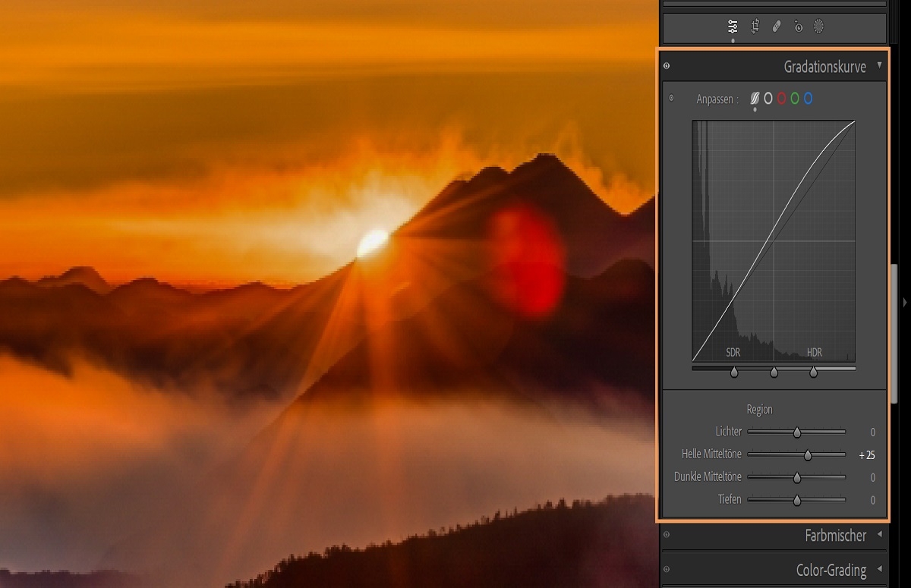Click the Tiefen slider handle
The image size is (911, 588).
[x=797, y=500]
